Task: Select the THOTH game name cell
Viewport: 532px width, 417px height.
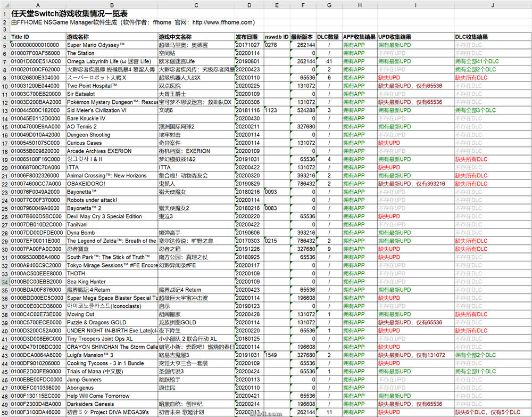Action: [112, 274]
